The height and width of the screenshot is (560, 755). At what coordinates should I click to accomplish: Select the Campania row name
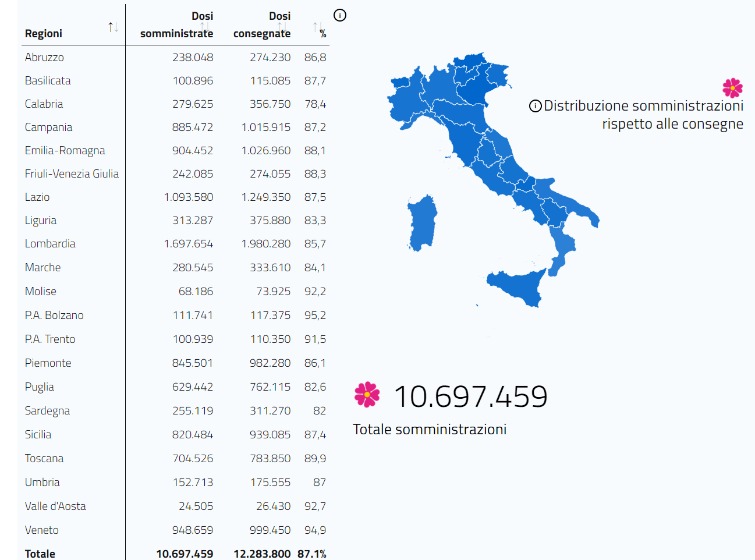pos(48,127)
